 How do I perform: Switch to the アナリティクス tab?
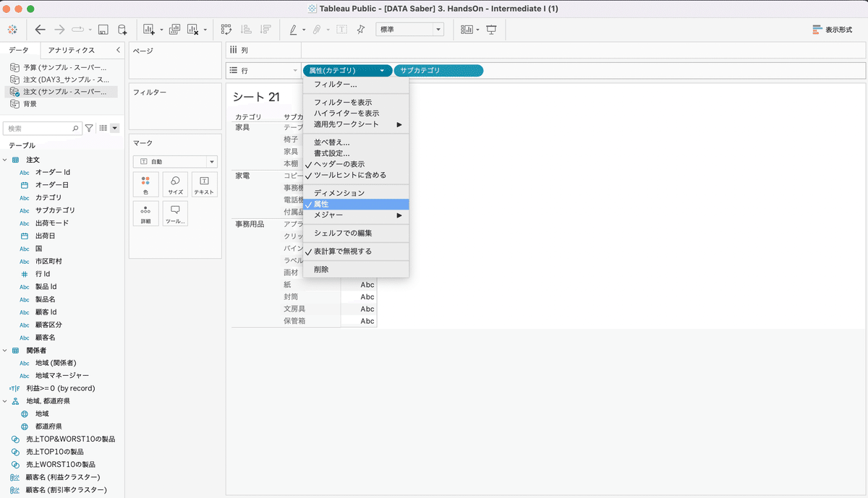click(71, 50)
